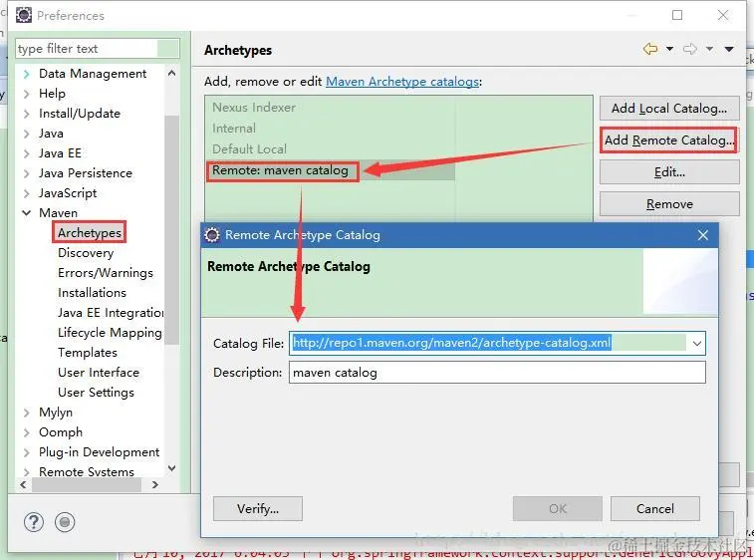The image size is (754, 560).
Task: Select Java EE Integration preference page
Action: (111, 313)
